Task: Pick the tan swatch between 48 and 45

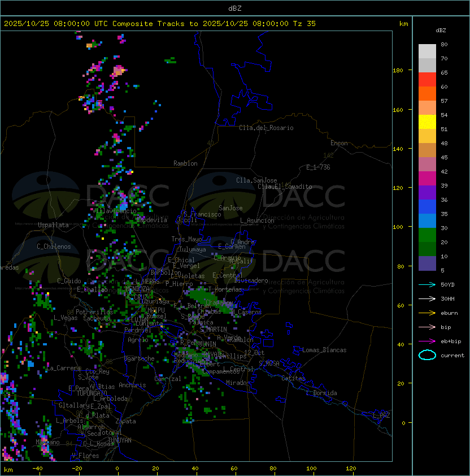Action: tap(427, 150)
